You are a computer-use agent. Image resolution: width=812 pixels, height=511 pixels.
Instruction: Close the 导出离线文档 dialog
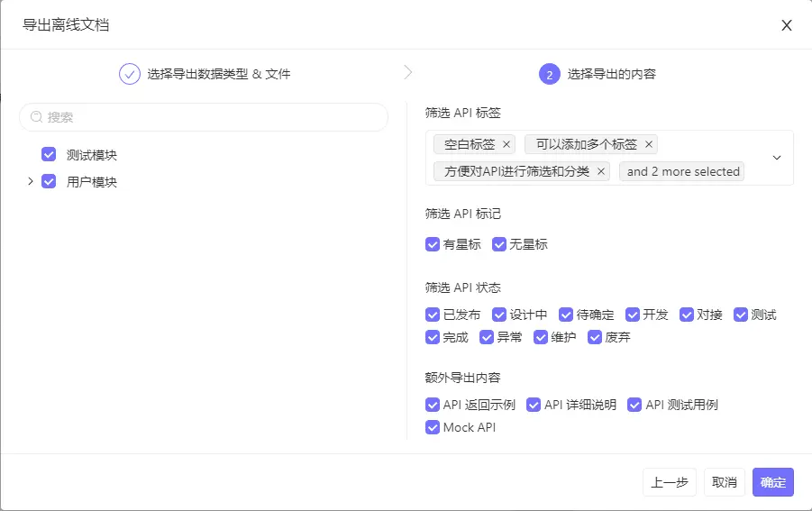pos(787,25)
